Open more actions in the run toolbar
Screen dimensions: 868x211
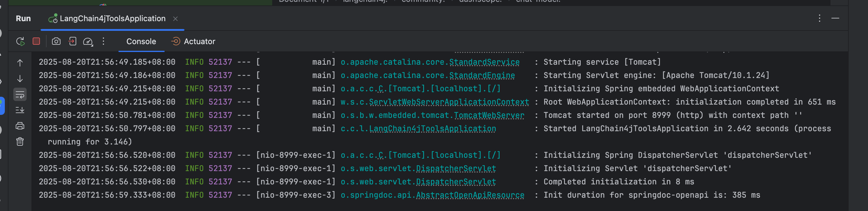103,41
